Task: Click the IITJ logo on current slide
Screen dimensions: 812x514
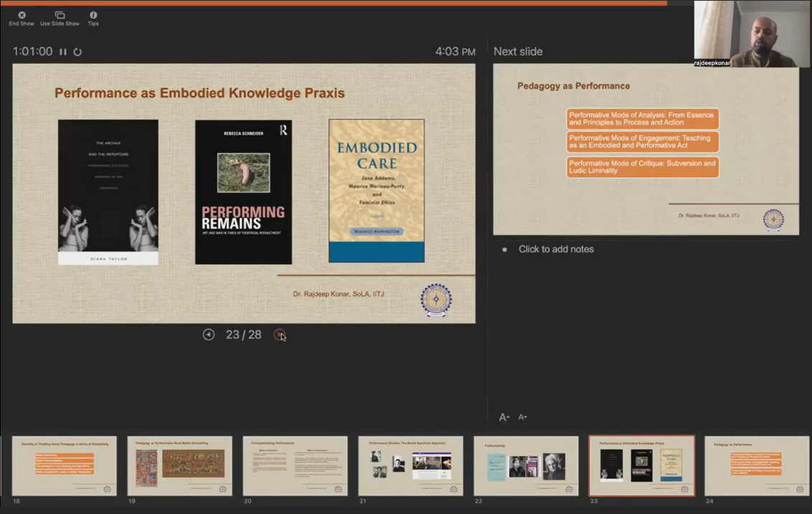Action: (436, 299)
